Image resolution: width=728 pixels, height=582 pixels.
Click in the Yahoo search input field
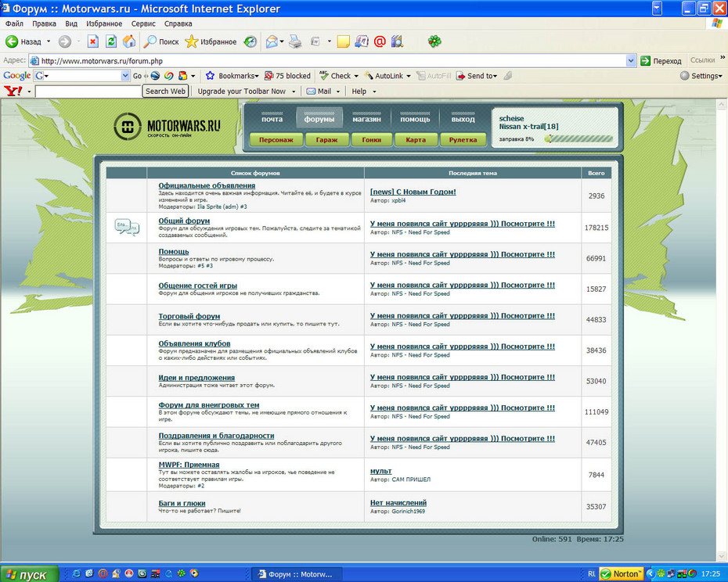point(88,92)
